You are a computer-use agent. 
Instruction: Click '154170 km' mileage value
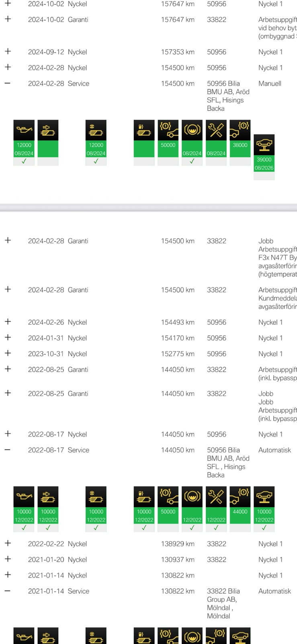pyautogui.click(x=178, y=338)
